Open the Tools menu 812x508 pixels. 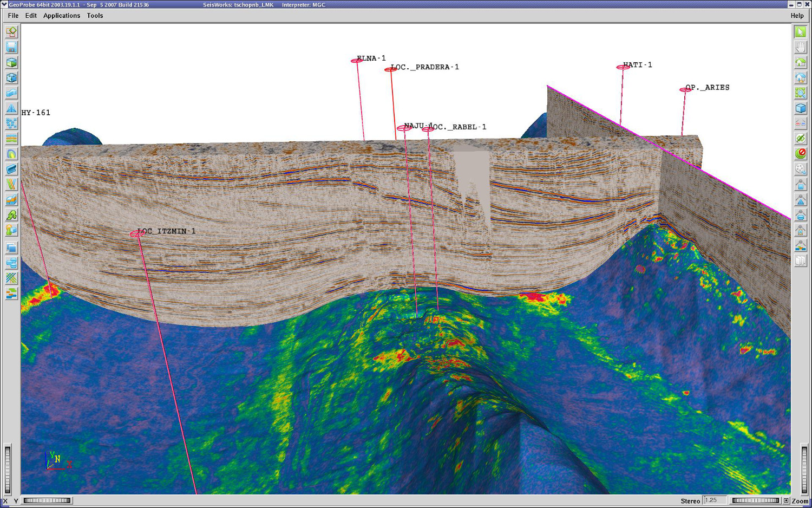(95, 16)
